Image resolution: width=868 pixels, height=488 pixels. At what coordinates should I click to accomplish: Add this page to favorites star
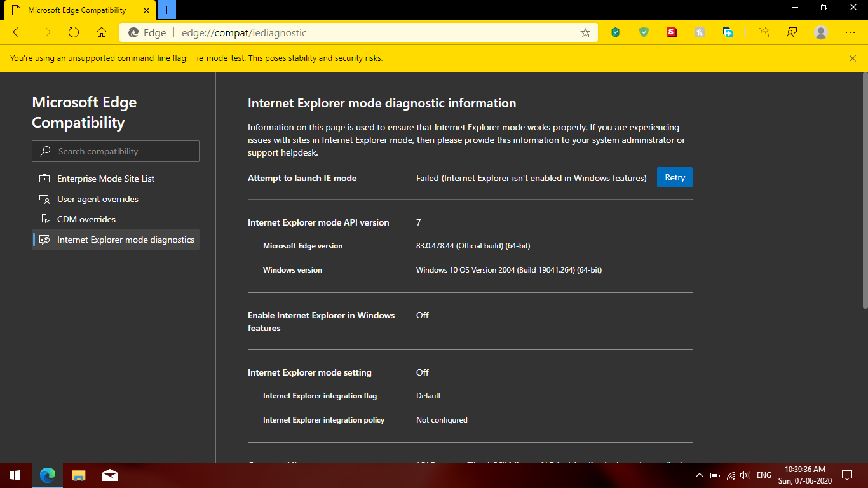coord(585,33)
